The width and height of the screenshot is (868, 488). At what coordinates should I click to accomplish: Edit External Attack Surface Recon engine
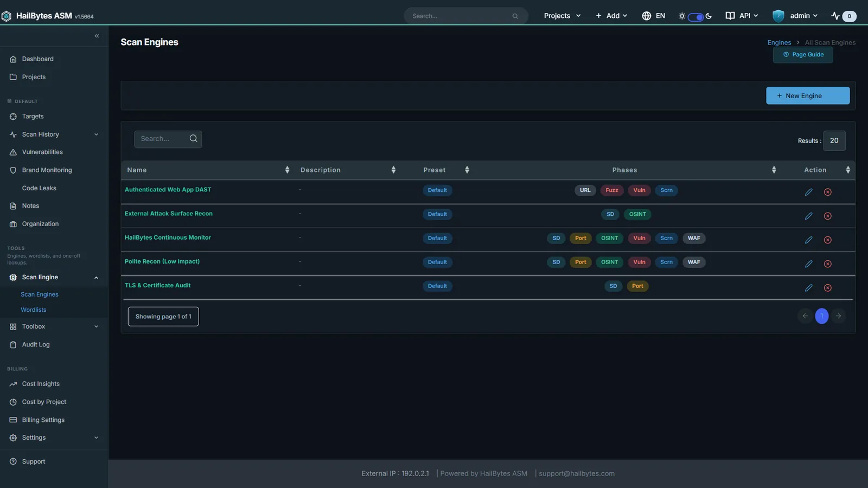[808, 216]
